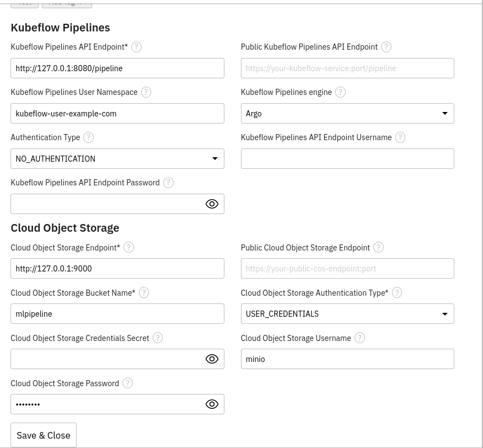The width and height of the screenshot is (483, 448).
Task: Click the Save & Close button
Action: tap(44, 435)
